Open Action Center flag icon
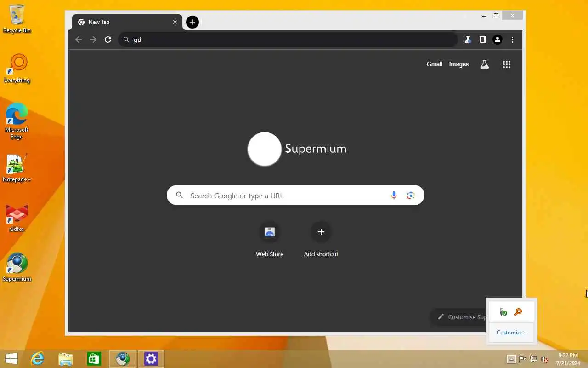Screen dimensions: 588x368 tap(523, 359)
